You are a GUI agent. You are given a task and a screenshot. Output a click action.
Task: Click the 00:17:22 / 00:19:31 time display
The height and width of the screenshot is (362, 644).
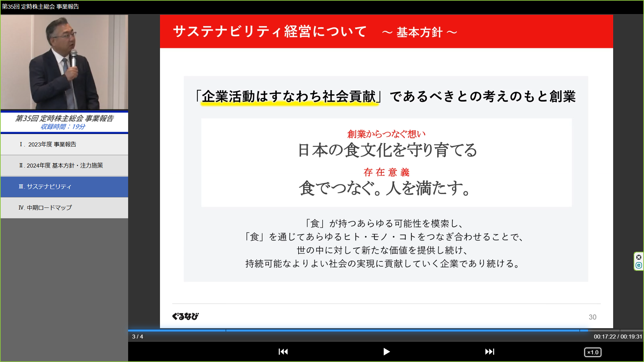pos(618,337)
